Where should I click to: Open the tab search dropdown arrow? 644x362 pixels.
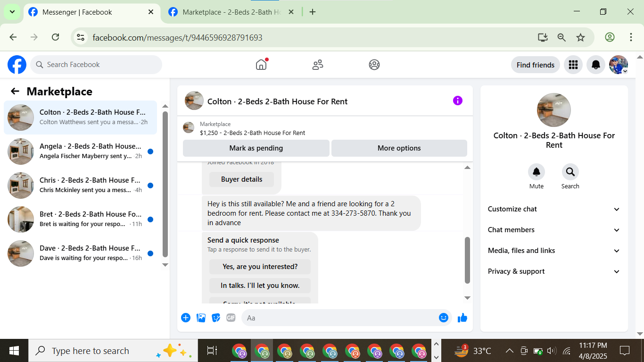(x=12, y=12)
